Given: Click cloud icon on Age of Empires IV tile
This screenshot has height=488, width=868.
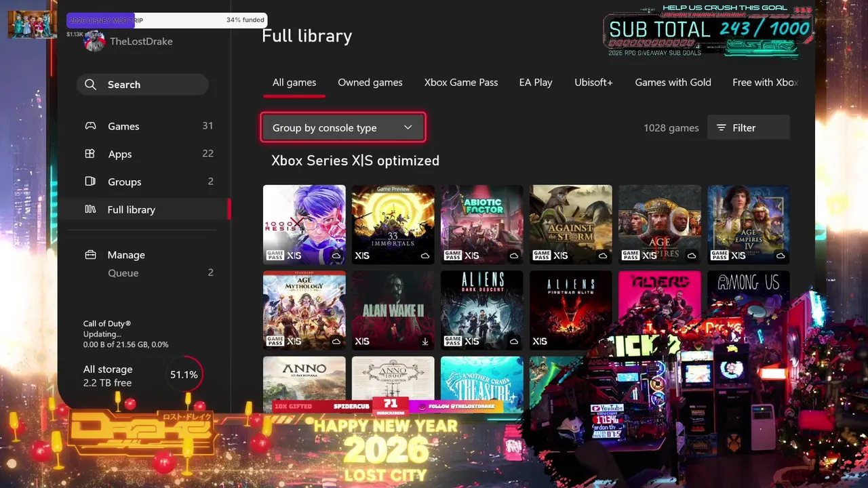Looking at the screenshot, I should point(781,256).
